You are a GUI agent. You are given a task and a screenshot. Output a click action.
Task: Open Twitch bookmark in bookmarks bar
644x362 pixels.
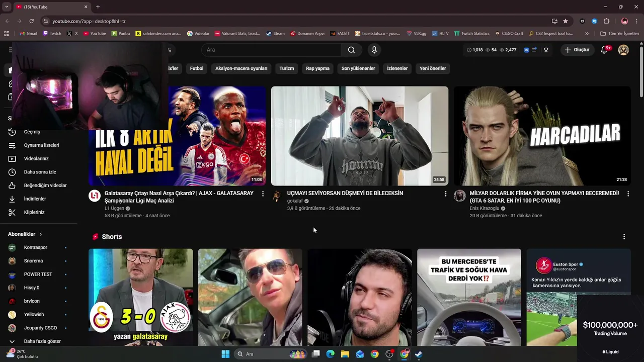[x=52, y=34]
